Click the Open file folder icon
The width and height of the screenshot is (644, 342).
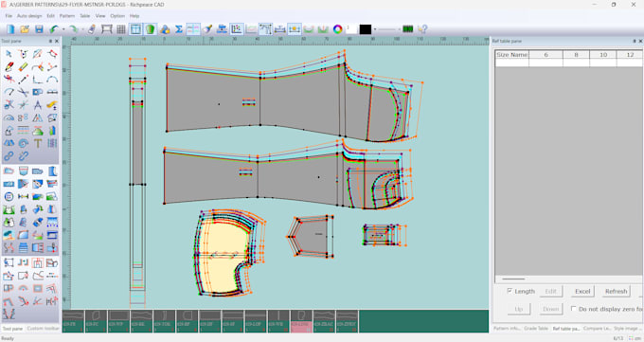pos(25,29)
